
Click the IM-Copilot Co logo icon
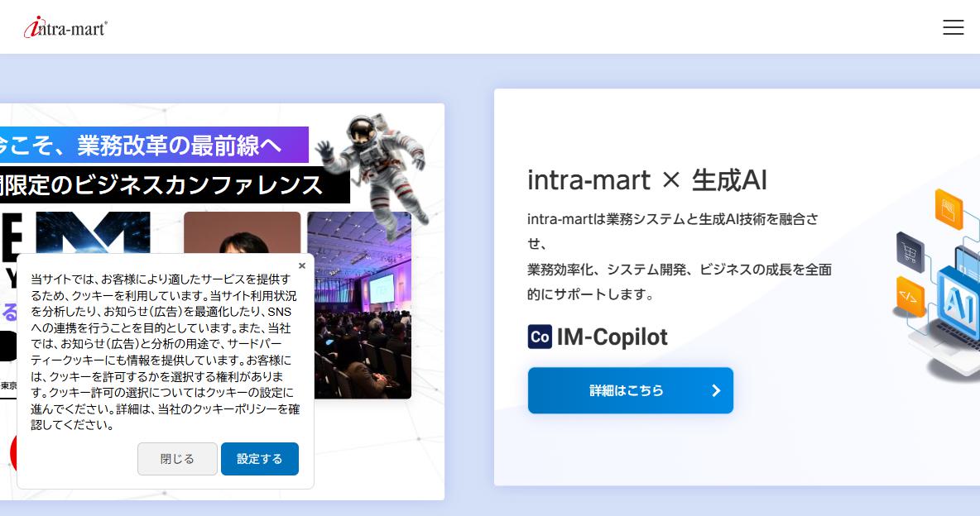pos(540,337)
